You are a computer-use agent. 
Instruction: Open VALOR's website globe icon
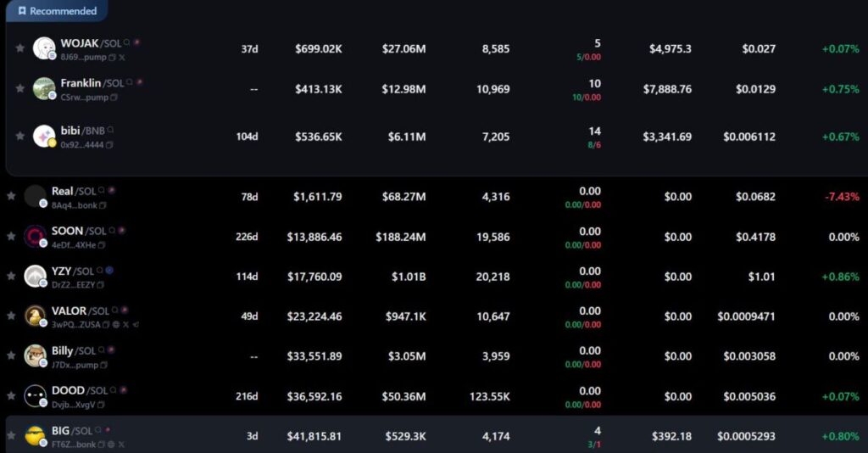tap(115, 324)
